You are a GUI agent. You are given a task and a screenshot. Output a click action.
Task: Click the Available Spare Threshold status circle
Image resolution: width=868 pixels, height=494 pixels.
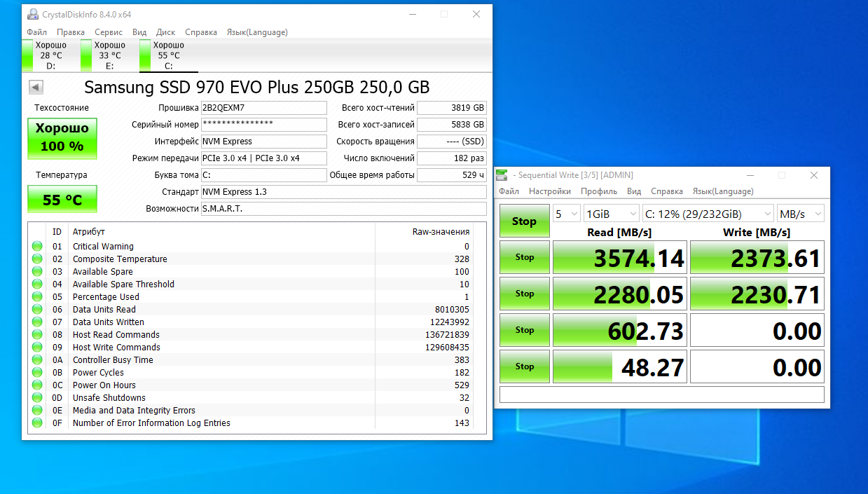[x=36, y=284]
